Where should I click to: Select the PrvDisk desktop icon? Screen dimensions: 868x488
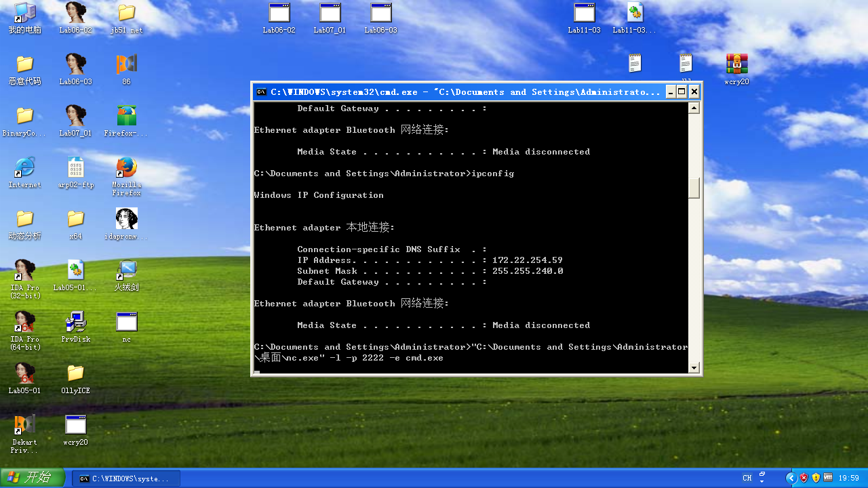(x=75, y=327)
